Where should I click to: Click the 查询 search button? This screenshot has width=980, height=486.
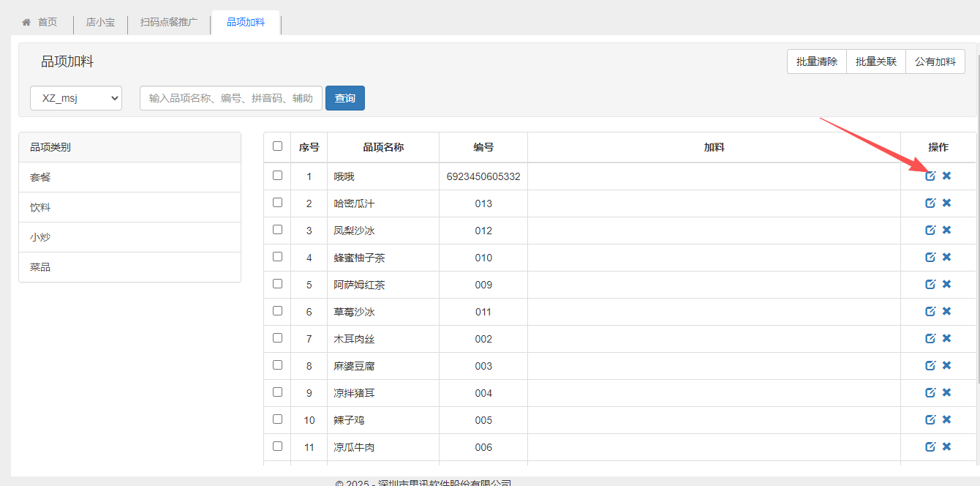(x=344, y=98)
